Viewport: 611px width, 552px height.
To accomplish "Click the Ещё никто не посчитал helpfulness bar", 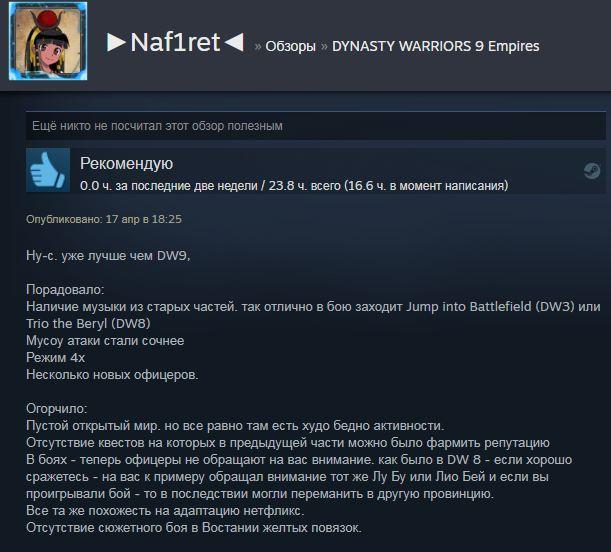I will [316, 126].
